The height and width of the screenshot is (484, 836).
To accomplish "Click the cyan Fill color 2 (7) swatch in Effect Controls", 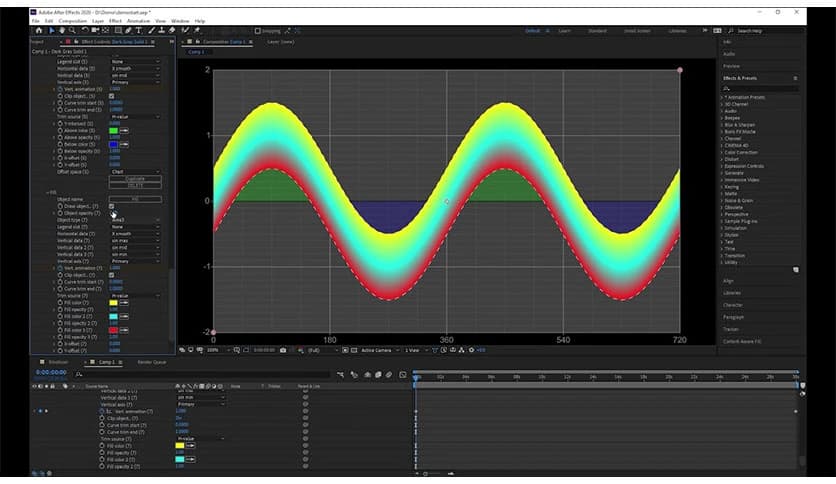I will (x=114, y=317).
